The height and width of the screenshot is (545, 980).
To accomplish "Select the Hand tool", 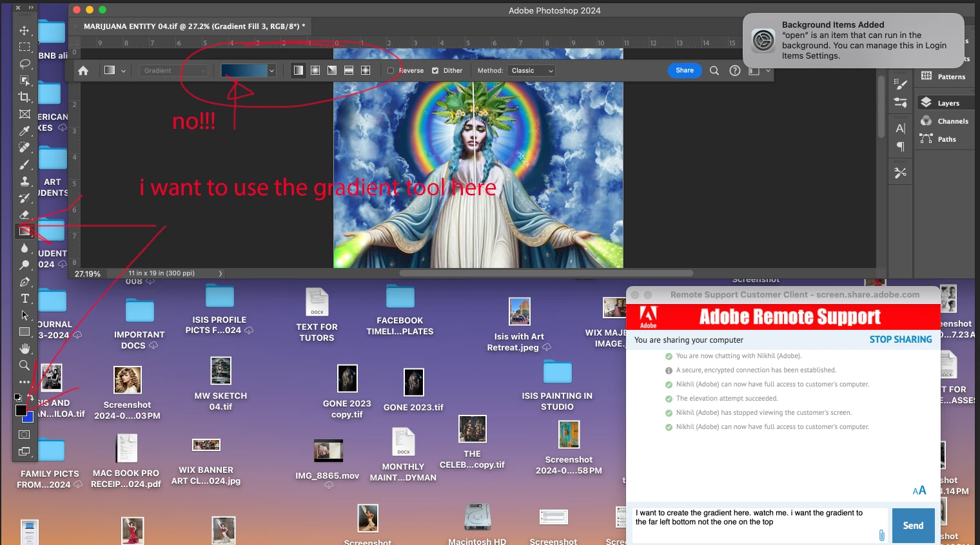I will (x=24, y=349).
